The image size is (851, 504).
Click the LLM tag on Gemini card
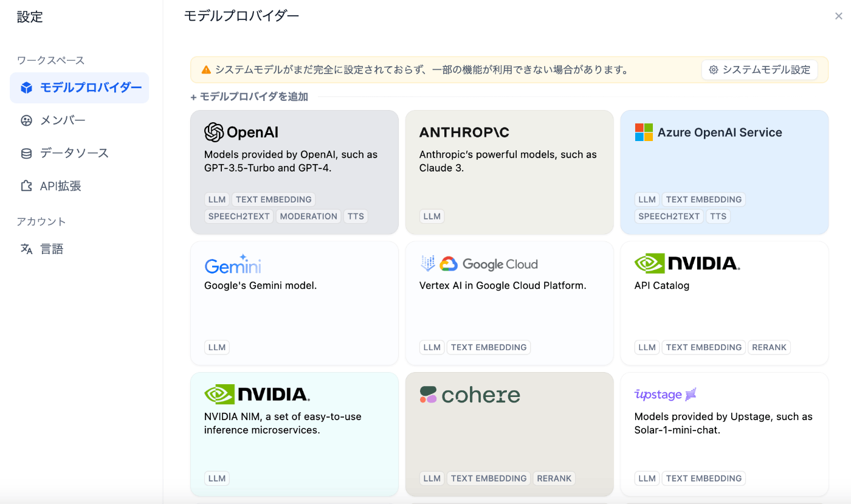(217, 347)
